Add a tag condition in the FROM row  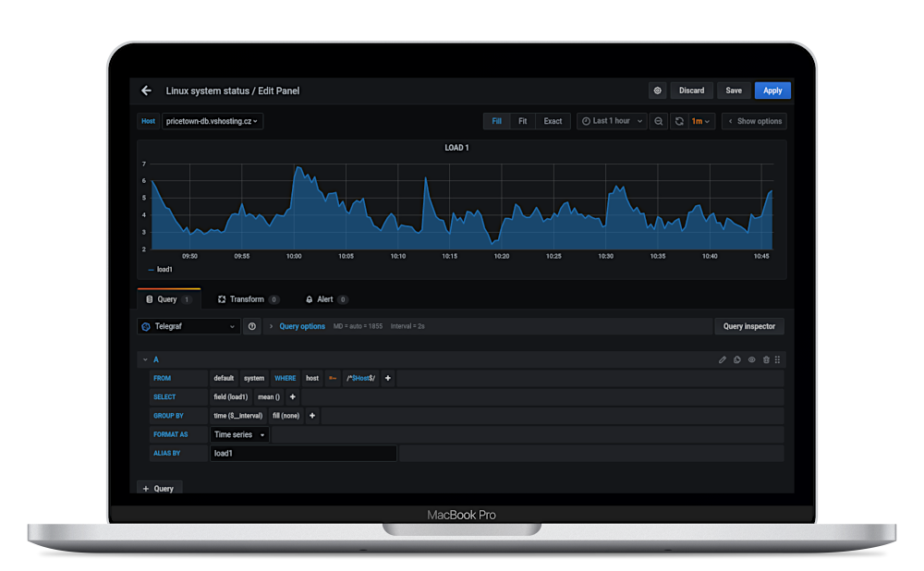click(x=388, y=378)
